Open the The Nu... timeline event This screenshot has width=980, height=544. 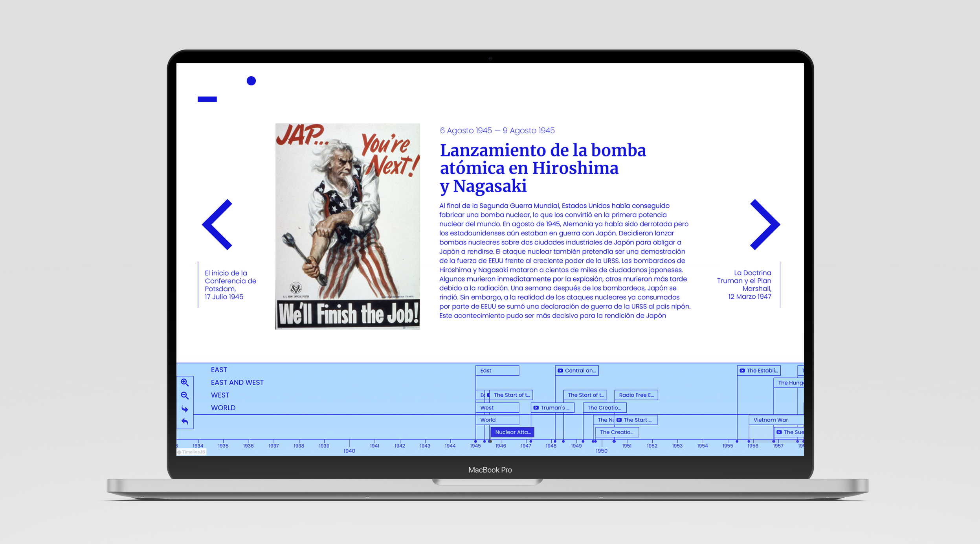coord(604,420)
